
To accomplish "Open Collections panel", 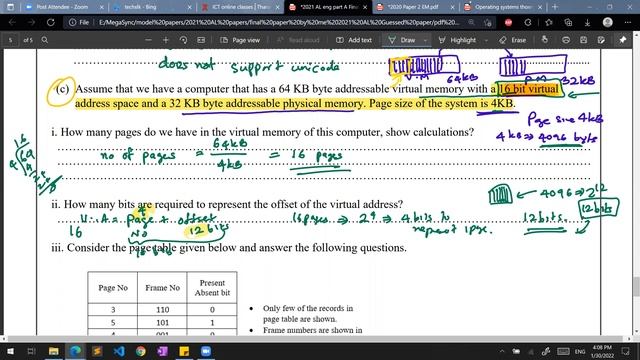I will pyautogui.click(x=568, y=23).
